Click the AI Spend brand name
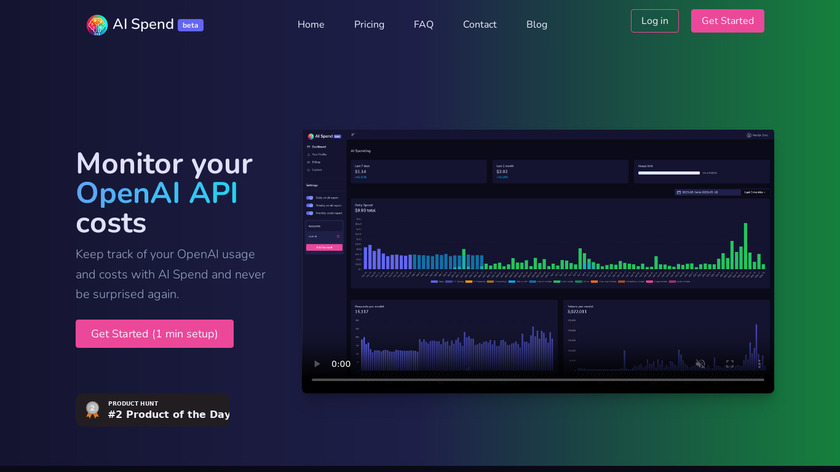840x472 pixels. coord(143,24)
